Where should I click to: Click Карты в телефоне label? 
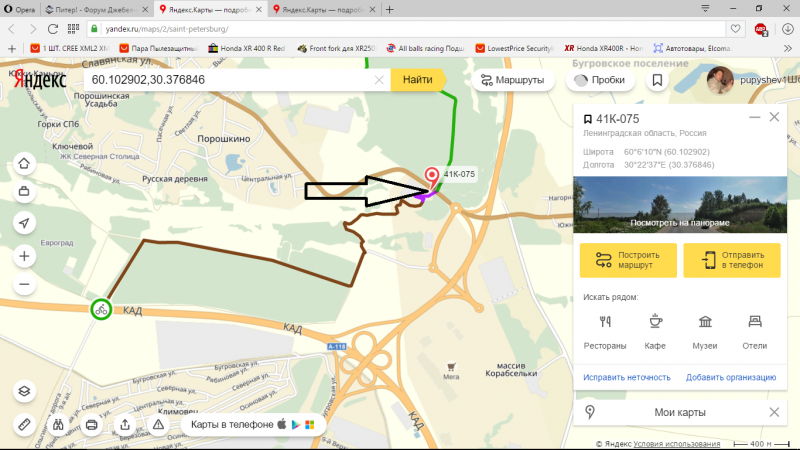pos(232,424)
